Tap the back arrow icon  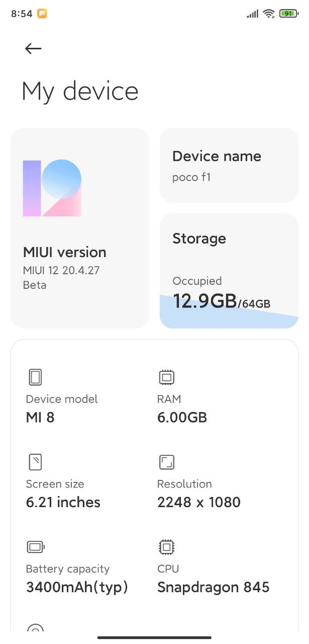(x=33, y=48)
